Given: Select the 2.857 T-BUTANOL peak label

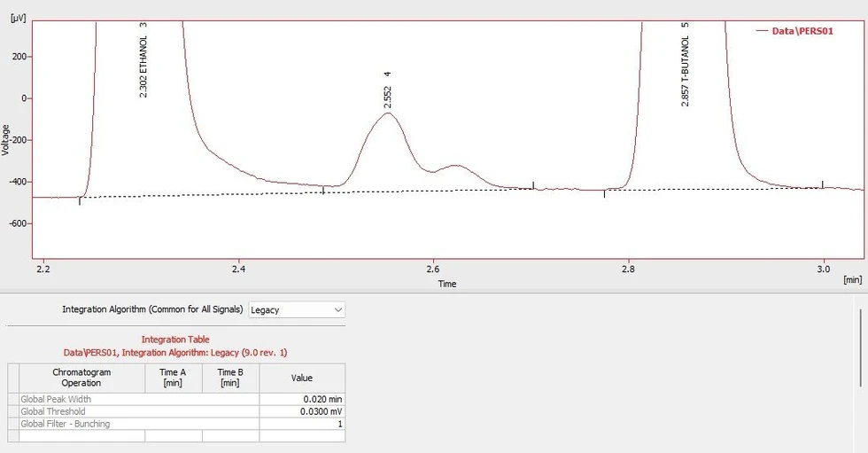Looking at the screenshot, I should 685,65.
